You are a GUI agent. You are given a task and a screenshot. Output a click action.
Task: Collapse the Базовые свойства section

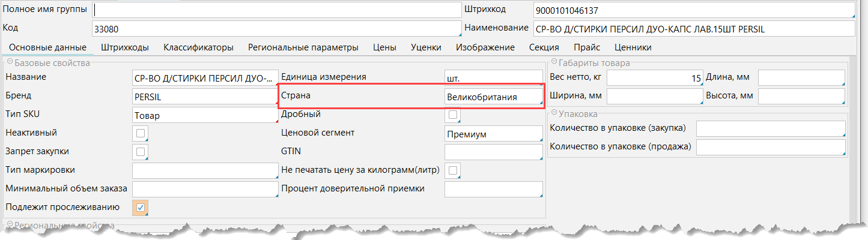coord(9,64)
